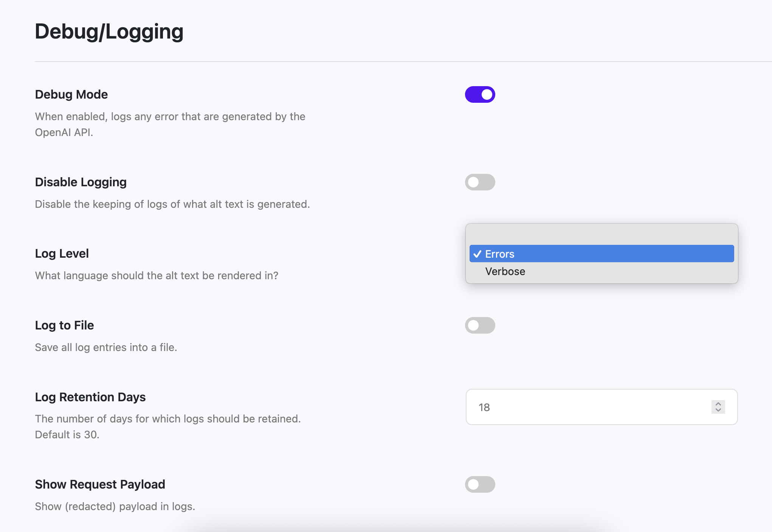Click the Debug/Logging section heading

tap(109, 31)
